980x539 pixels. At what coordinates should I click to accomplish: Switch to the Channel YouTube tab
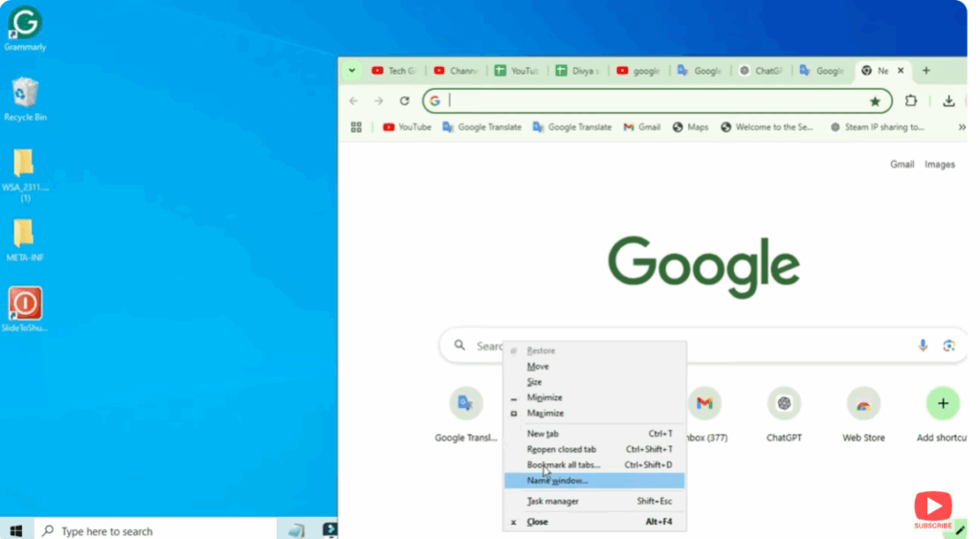tap(456, 71)
